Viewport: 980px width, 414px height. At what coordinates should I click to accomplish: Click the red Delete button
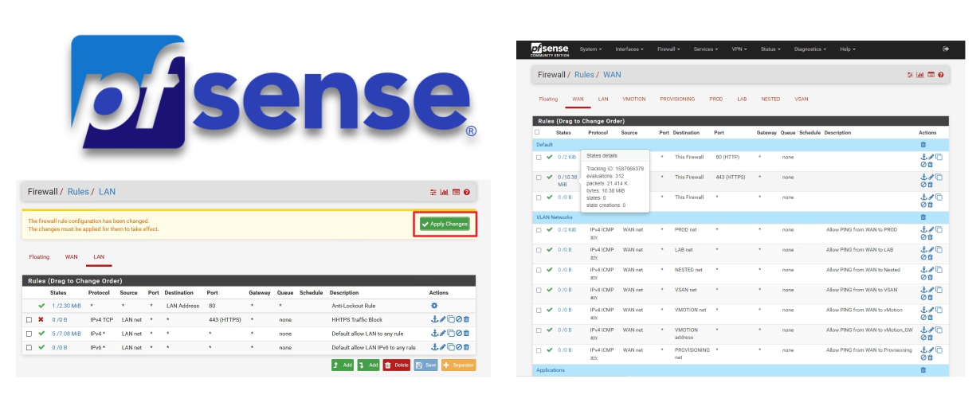(x=395, y=365)
